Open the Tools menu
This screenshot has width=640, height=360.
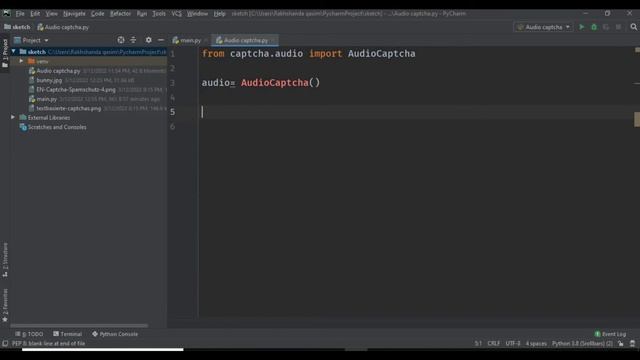click(x=159, y=13)
